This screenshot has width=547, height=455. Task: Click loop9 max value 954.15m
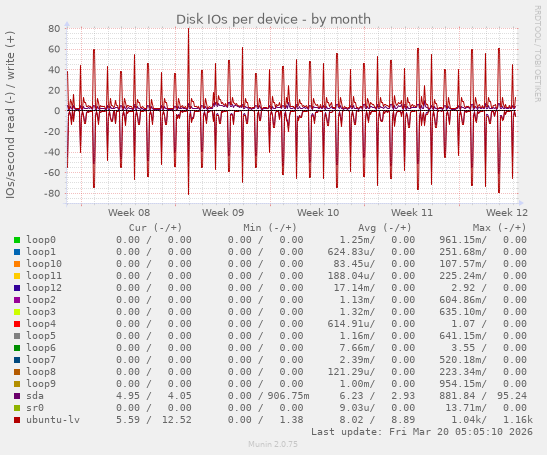(x=463, y=383)
